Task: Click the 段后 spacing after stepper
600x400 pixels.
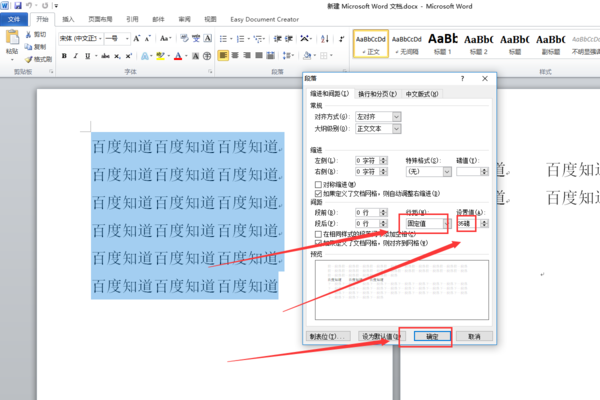Action: click(384, 224)
